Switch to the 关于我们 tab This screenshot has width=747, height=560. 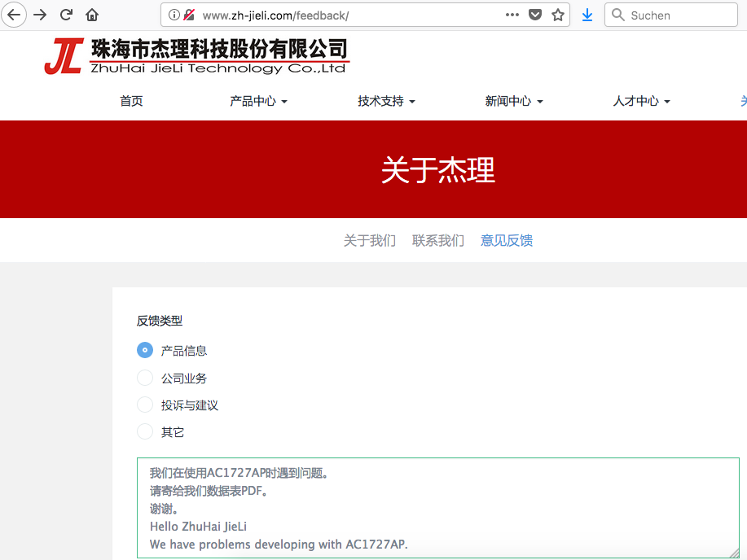[x=370, y=240]
